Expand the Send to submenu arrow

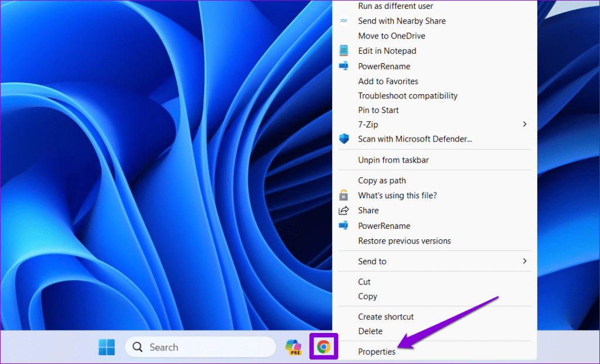pyautogui.click(x=524, y=261)
